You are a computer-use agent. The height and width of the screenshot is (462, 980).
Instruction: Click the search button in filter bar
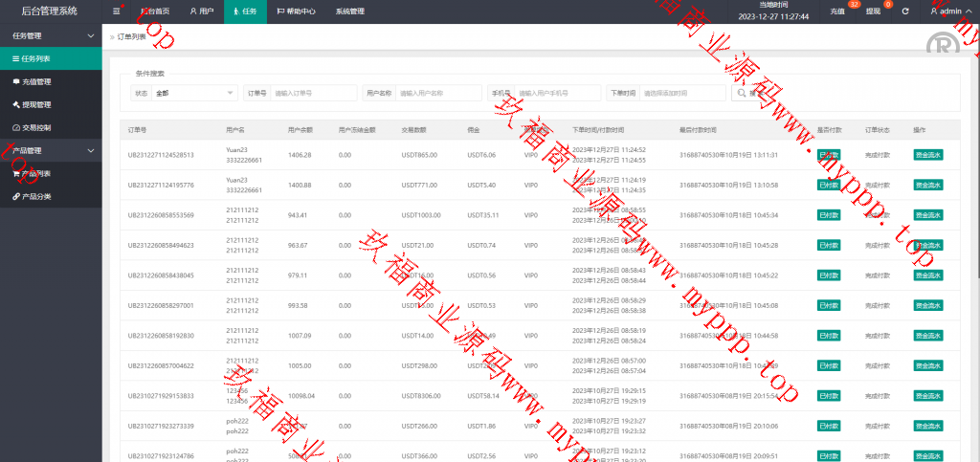747,93
